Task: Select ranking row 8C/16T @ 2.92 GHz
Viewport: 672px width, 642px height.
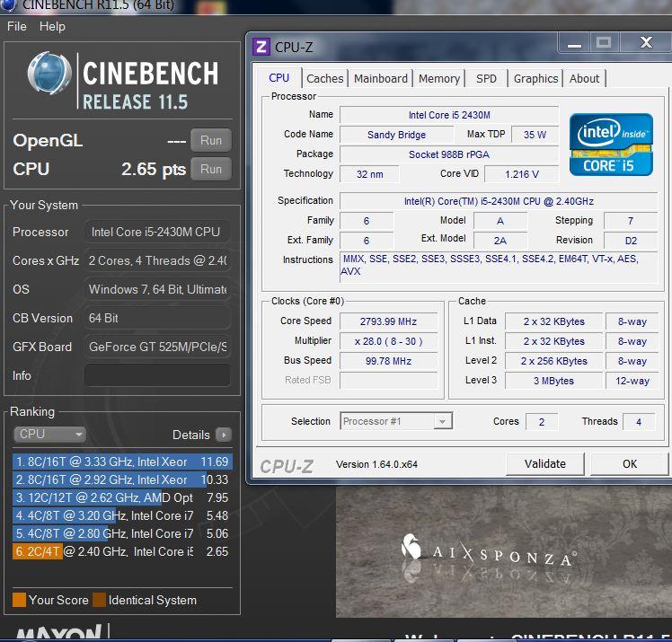Action: click(x=122, y=479)
